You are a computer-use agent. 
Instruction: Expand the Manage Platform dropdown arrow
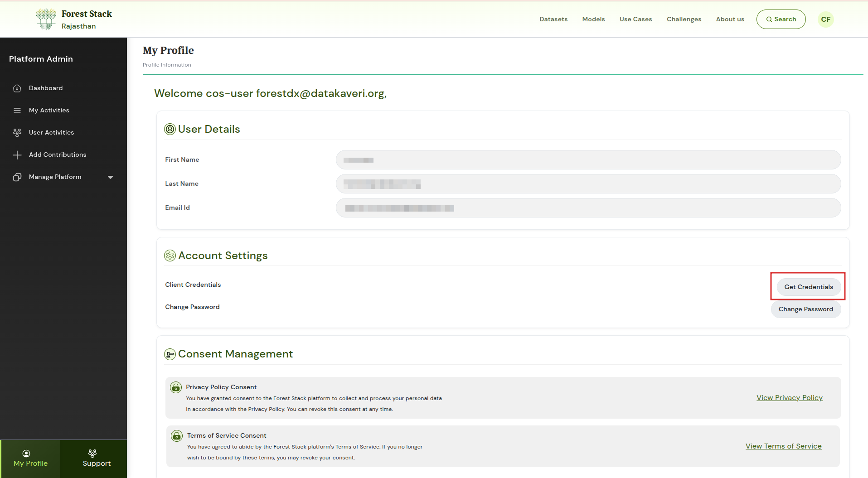click(110, 177)
